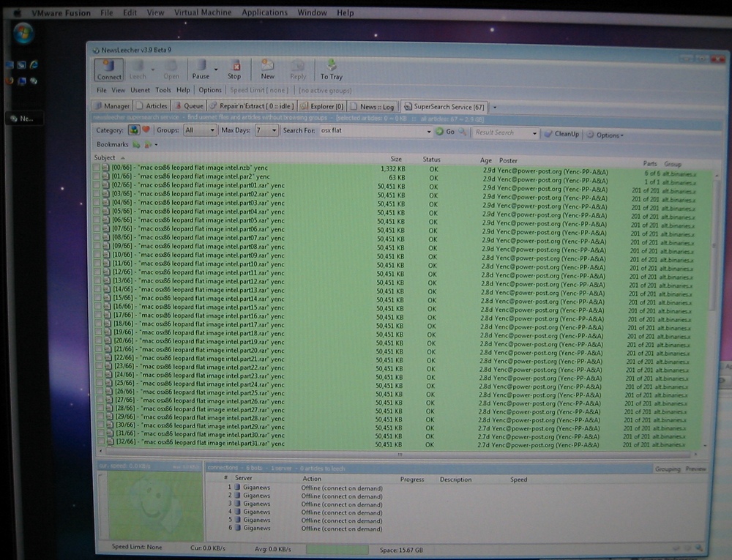This screenshot has height=560, width=732.
Task: Click server icon for Giganews bot 1
Action: point(237,488)
